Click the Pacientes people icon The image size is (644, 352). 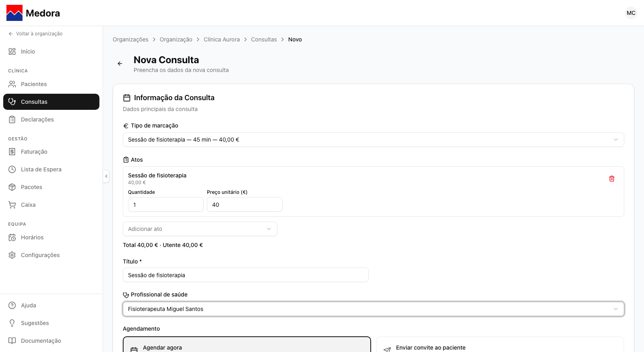tap(12, 84)
